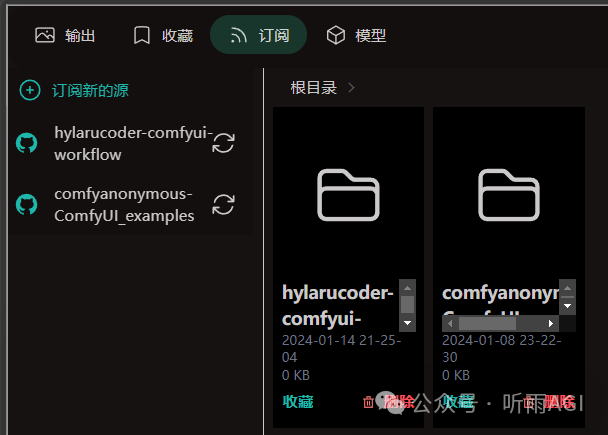Click the RSS feed icon on 订阅 tab

tap(238, 35)
